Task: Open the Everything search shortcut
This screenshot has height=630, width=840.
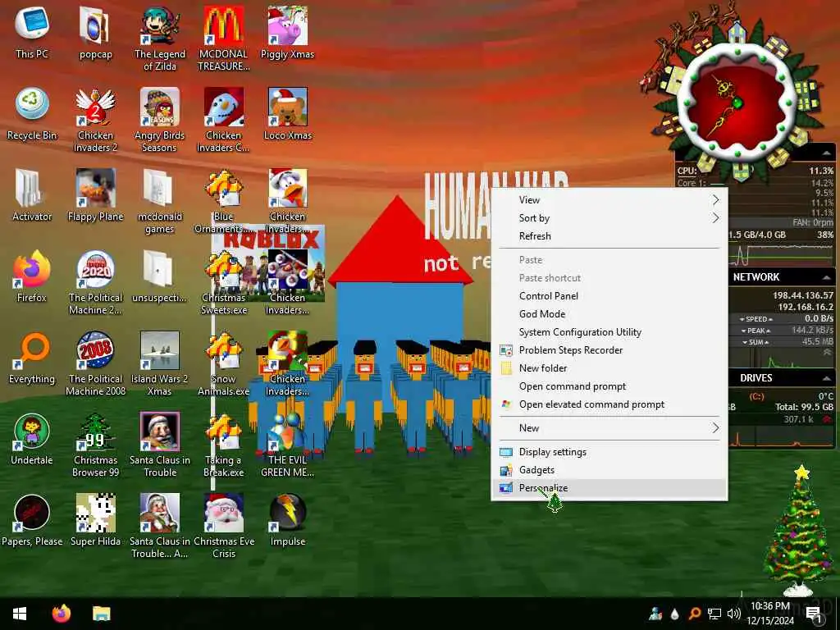Action: pos(32,358)
